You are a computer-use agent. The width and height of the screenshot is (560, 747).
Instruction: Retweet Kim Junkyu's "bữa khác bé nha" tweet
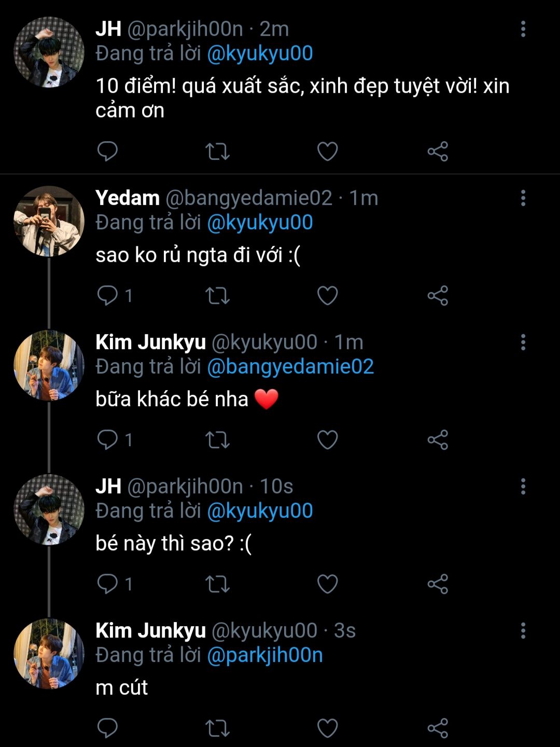(217, 440)
